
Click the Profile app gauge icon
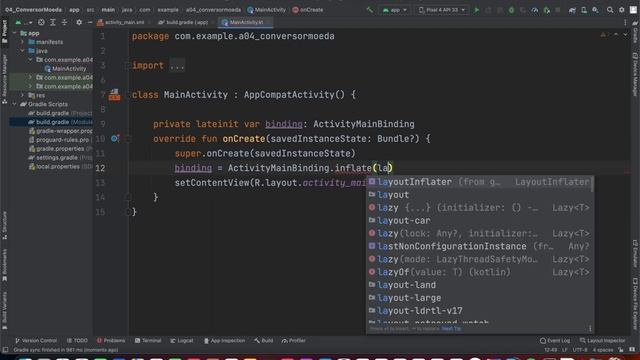(535, 10)
